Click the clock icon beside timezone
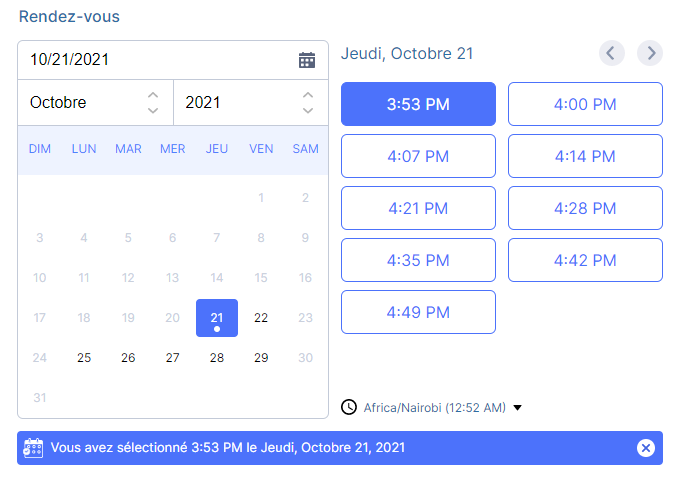The height and width of the screenshot is (482, 699). coord(349,407)
